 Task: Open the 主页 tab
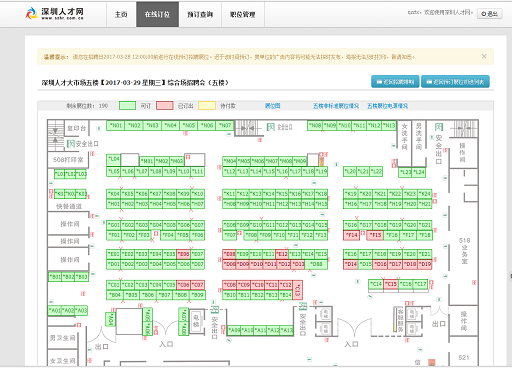tap(121, 14)
